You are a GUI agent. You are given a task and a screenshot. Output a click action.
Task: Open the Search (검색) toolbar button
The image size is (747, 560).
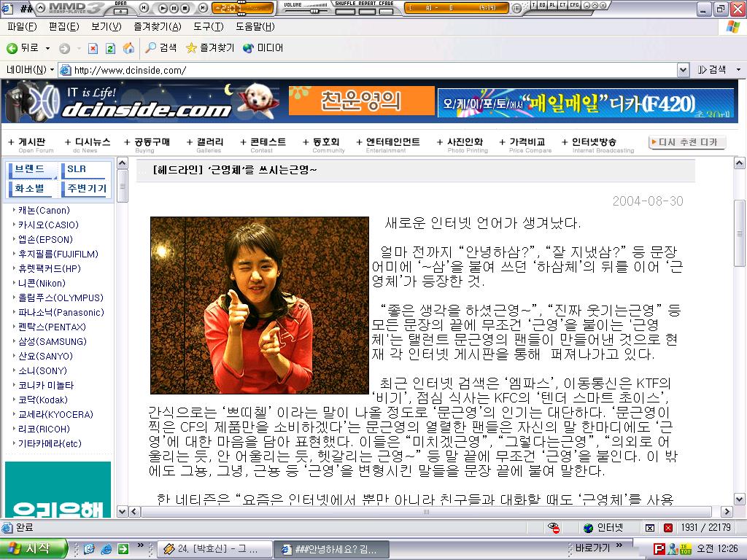click(160, 48)
